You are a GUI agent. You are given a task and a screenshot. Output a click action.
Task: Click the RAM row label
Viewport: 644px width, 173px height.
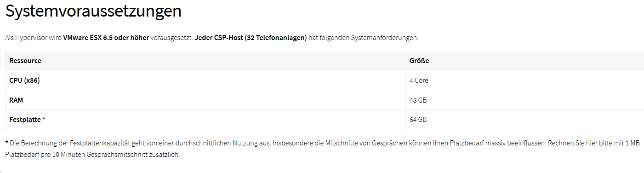[x=16, y=100]
